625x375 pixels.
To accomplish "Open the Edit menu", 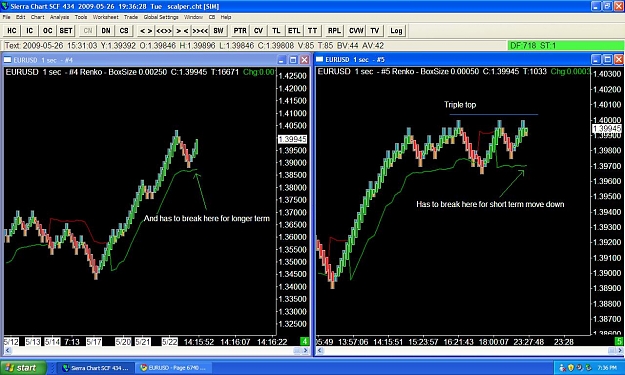I will pyautogui.click(x=20, y=17).
